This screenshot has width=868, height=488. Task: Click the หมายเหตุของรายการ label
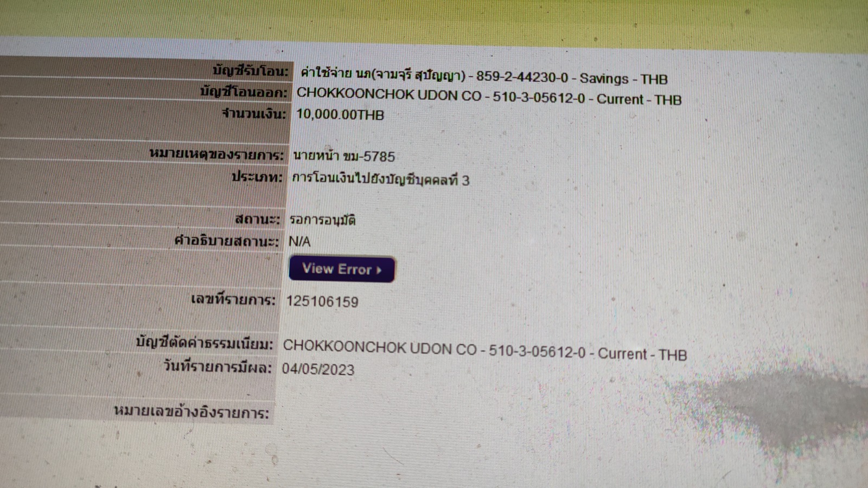(x=216, y=155)
